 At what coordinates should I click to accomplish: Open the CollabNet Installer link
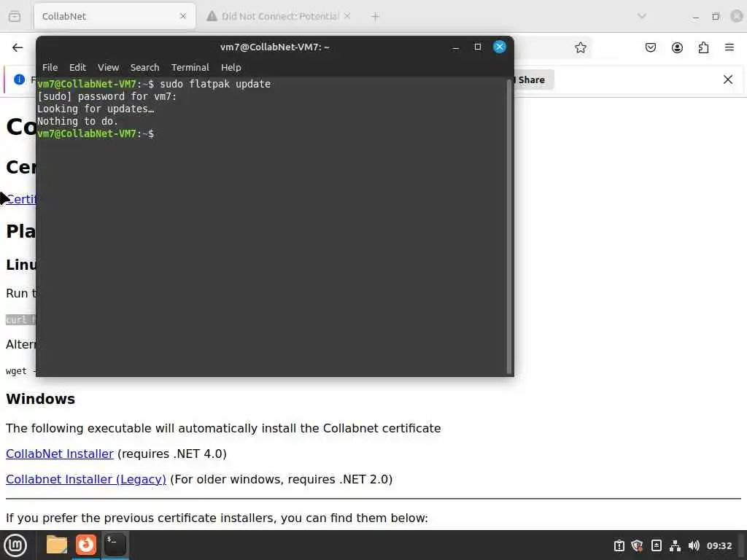pos(60,454)
